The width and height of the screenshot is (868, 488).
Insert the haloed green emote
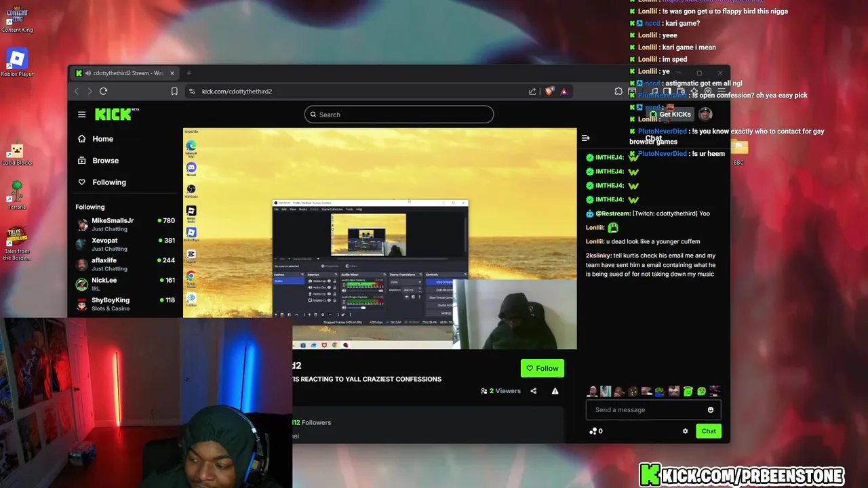(688, 391)
